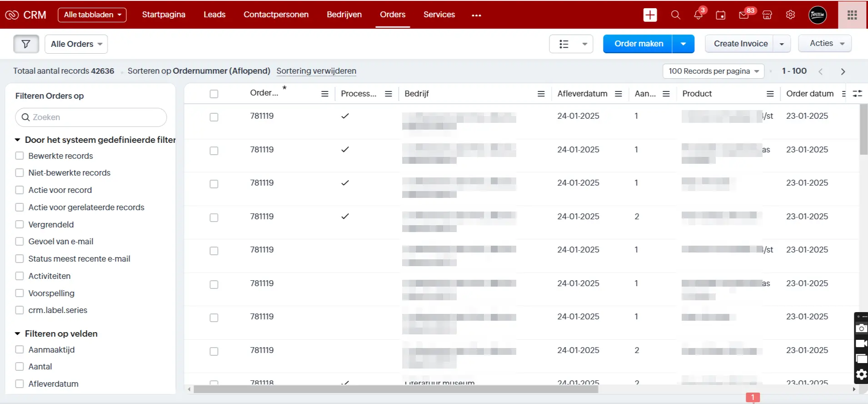Check Status meest recente e-mail filter

click(20, 258)
